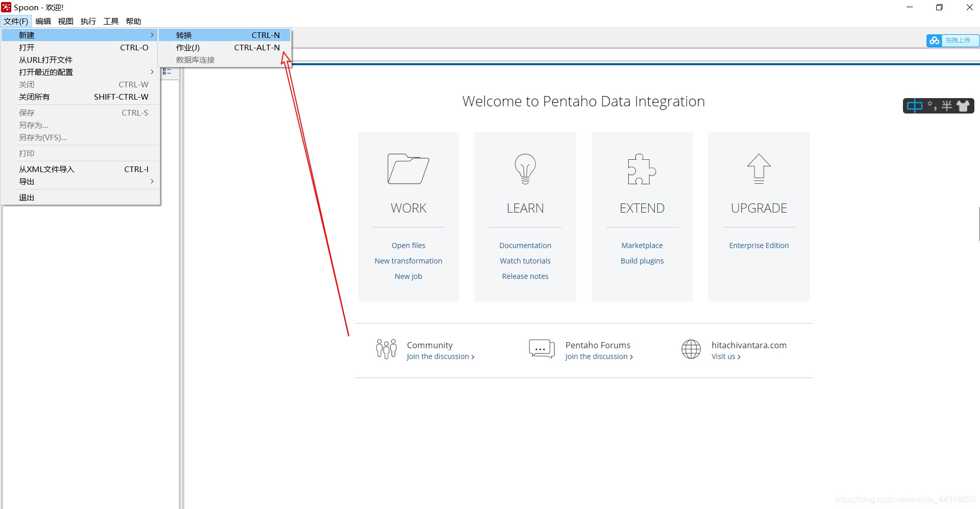Open the 帮助 menu
980x509 pixels.
click(134, 21)
